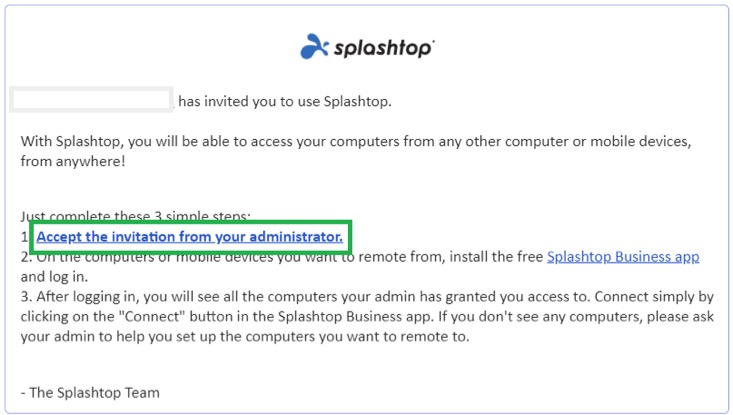Click the 'and log in.' line
The width and height of the screenshot is (733, 415).
[54, 277]
